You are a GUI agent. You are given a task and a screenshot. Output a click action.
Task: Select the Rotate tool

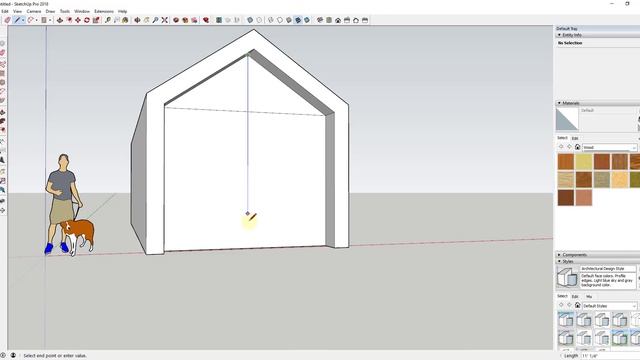click(87, 20)
